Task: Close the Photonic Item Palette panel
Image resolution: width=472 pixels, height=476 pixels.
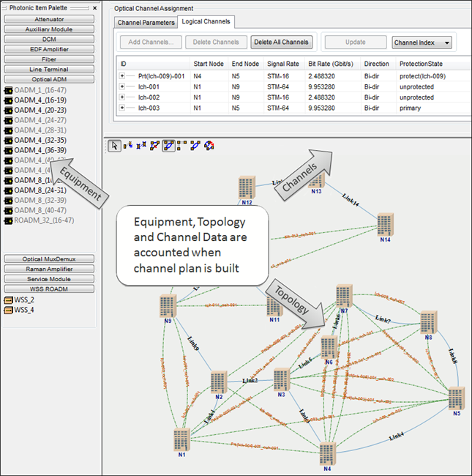Action: click(x=94, y=8)
